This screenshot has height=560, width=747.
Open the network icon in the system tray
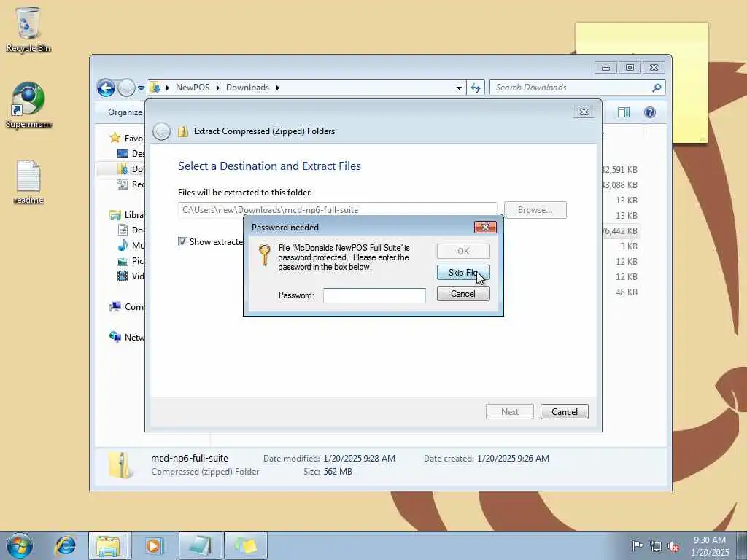pos(656,546)
